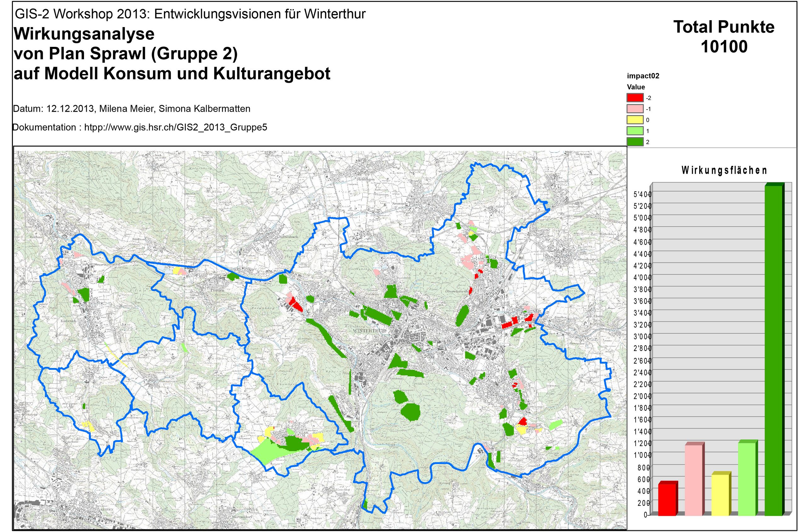Click the Dokumentation URL gis.hsr.ch link
The height and width of the screenshot is (532, 806).
175,127
